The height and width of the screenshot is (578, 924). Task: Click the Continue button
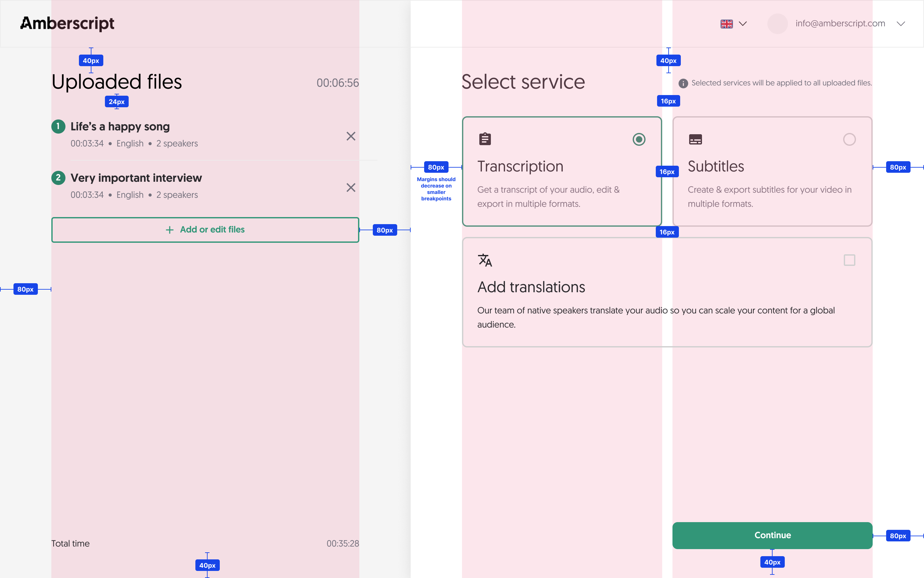(772, 535)
